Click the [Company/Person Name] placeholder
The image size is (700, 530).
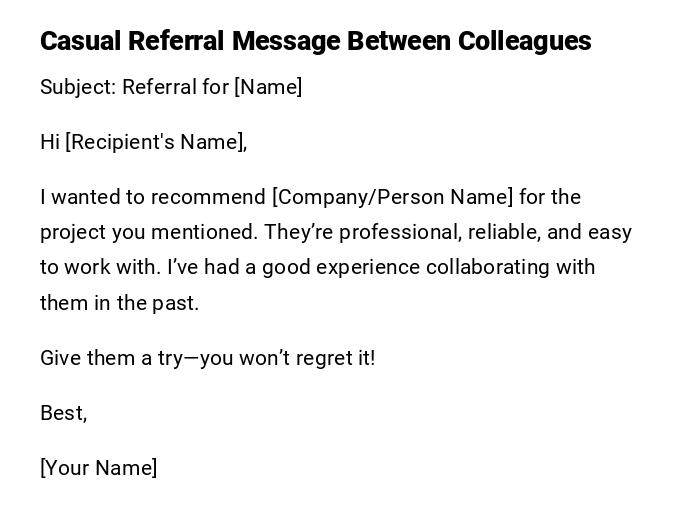click(x=392, y=197)
